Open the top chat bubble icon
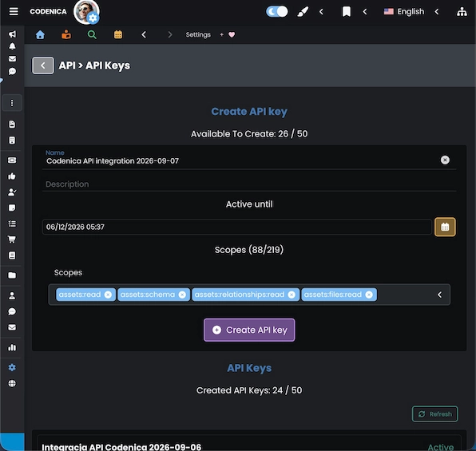This screenshot has height=451, width=476. (x=12, y=71)
